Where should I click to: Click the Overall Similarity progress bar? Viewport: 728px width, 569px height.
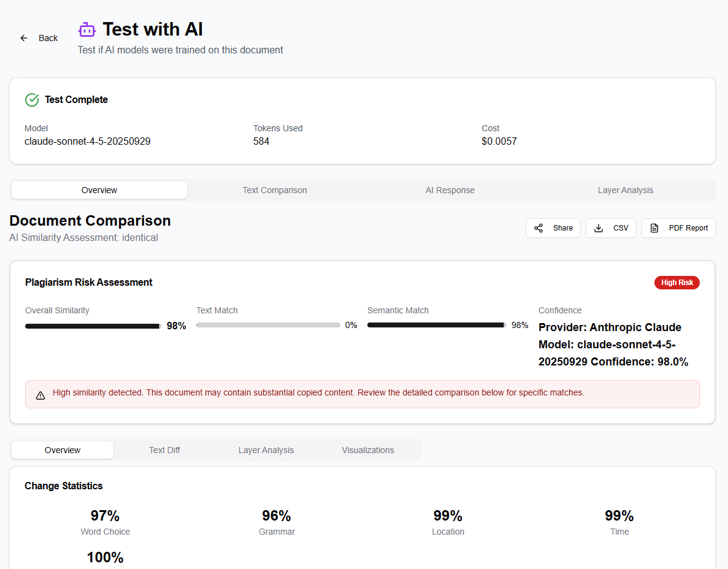93,326
